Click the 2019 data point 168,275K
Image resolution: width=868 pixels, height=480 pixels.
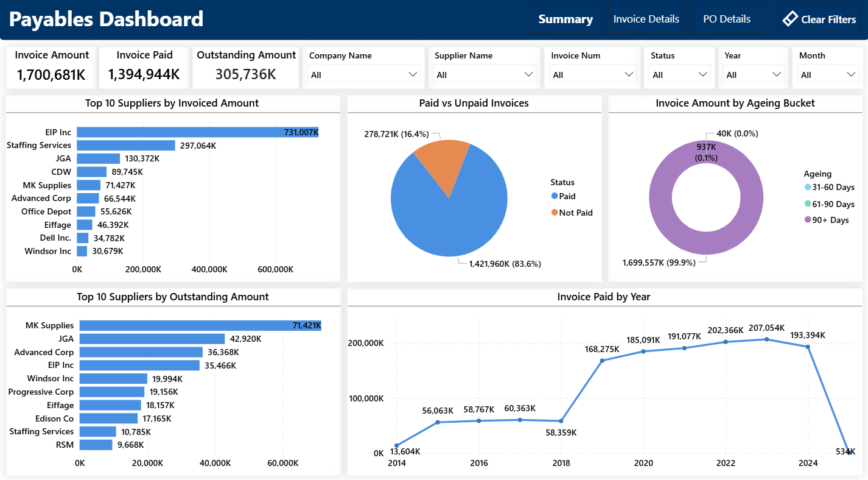tap(602, 361)
